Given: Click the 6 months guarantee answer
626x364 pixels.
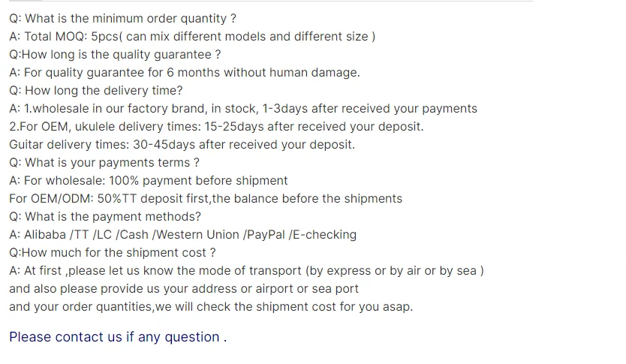Looking at the screenshot, I should [x=185, y=73].
